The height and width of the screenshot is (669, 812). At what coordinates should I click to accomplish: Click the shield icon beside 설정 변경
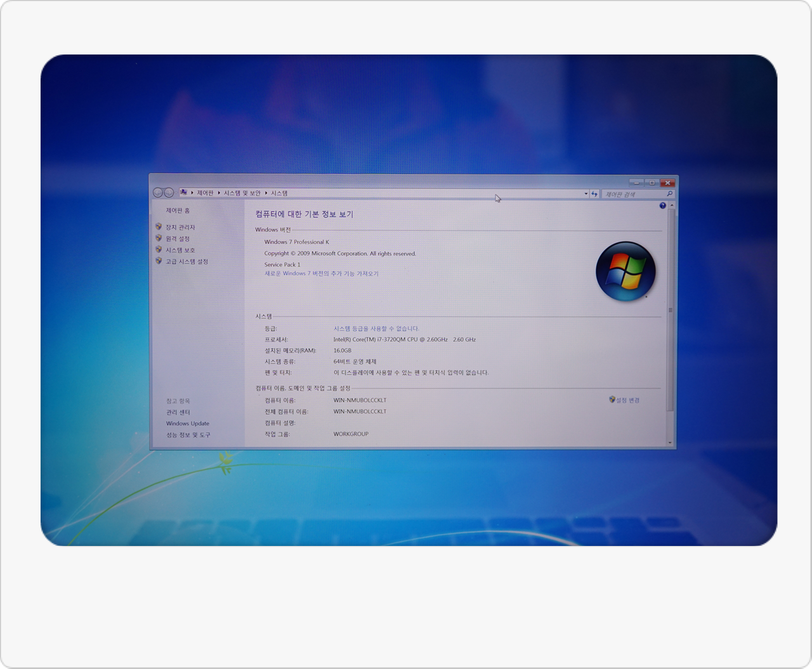[612, 399]
